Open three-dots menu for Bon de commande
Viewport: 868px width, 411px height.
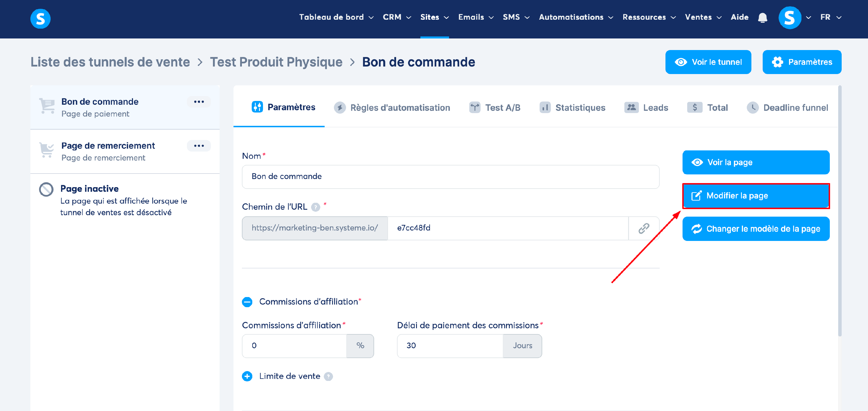tap(199, 102)
